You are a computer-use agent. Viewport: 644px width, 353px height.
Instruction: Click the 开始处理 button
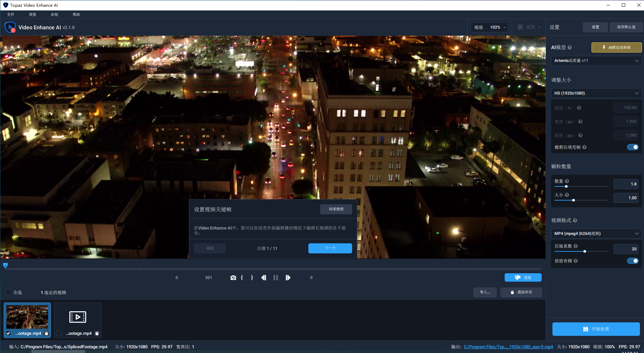click(596, 329)
